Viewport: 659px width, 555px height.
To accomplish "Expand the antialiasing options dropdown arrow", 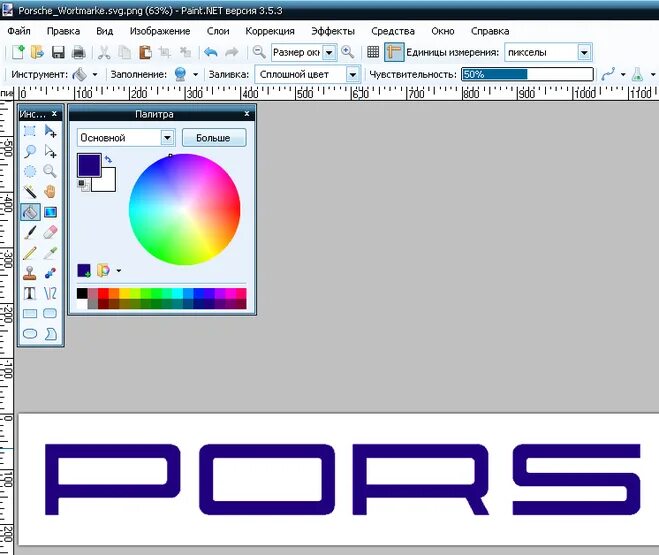I will [x=623, y=75].
